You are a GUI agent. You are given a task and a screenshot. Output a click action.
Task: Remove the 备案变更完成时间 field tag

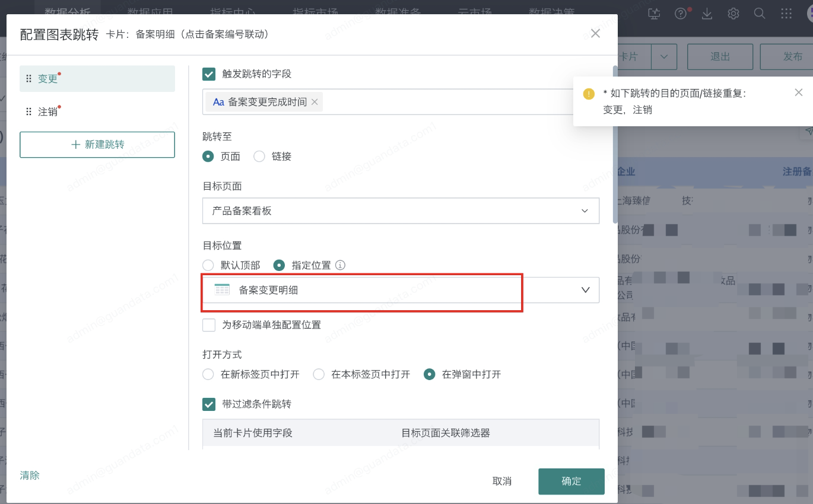[315, 102]
